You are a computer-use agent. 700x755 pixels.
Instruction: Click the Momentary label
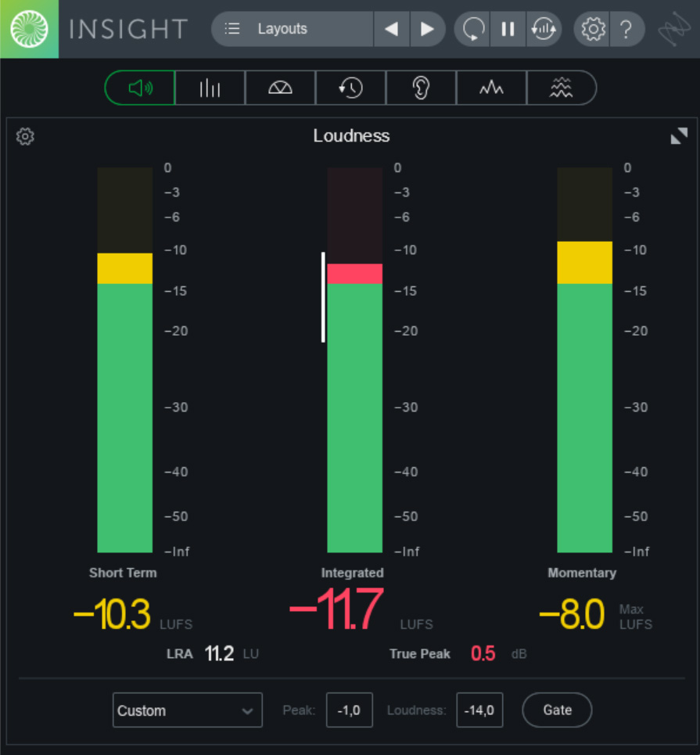click(x=582, y=573)
